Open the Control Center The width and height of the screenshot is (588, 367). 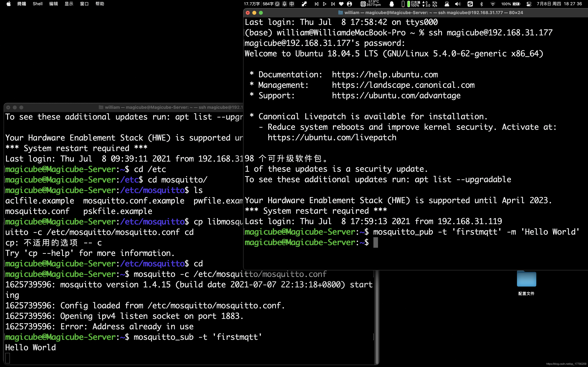click(529, 4)
